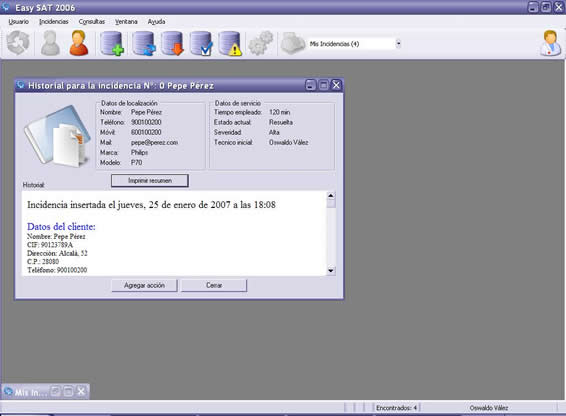Click database icon with orange down arrow

(172, 43)
